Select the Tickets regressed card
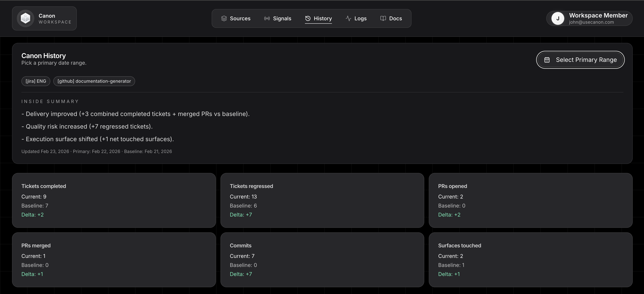644x294 pixels. (322, 200)
